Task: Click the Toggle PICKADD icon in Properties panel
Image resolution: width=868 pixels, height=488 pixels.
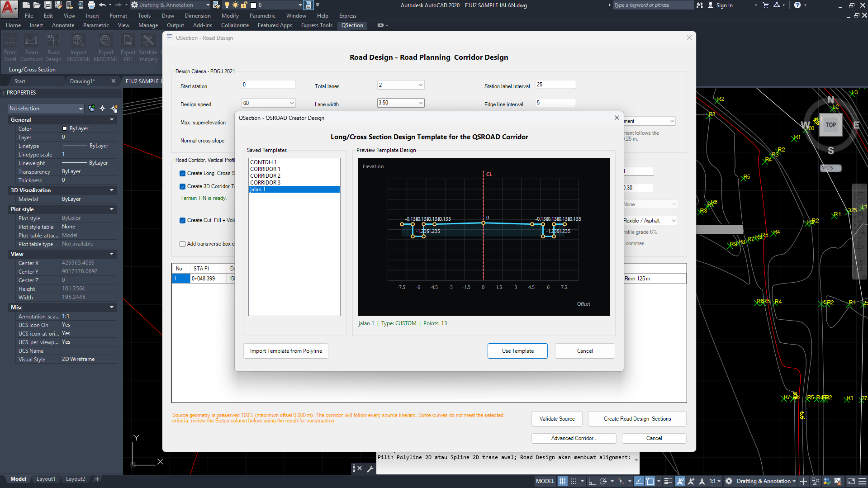Action: pos(92,109)
